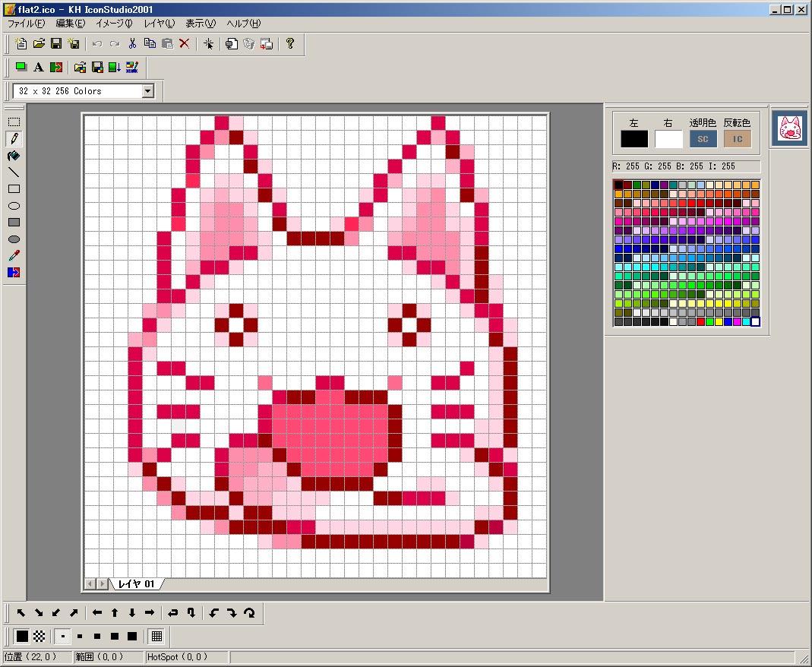Open the レイヤ(L) menu

coord(159,24)
